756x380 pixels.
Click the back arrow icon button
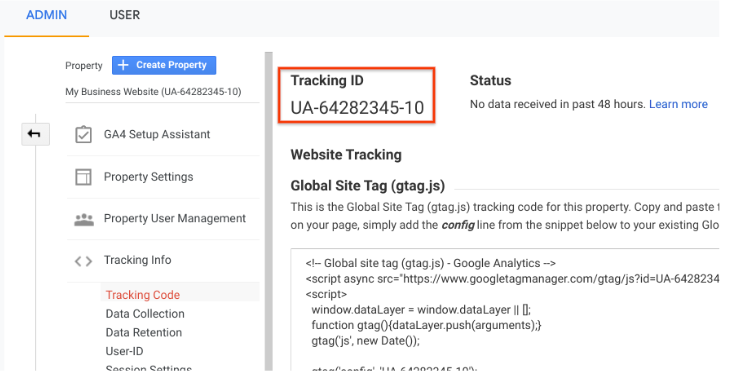pos(35,134)
